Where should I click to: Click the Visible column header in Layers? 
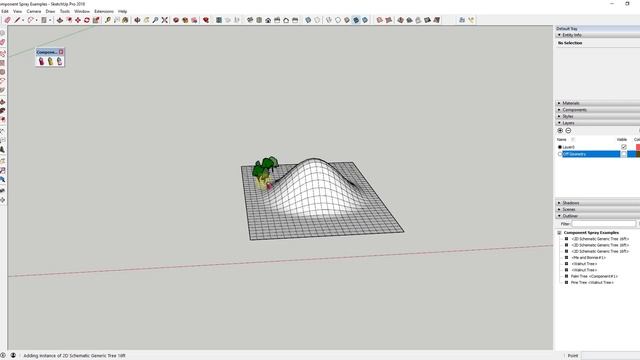click(x=622, y=140)
